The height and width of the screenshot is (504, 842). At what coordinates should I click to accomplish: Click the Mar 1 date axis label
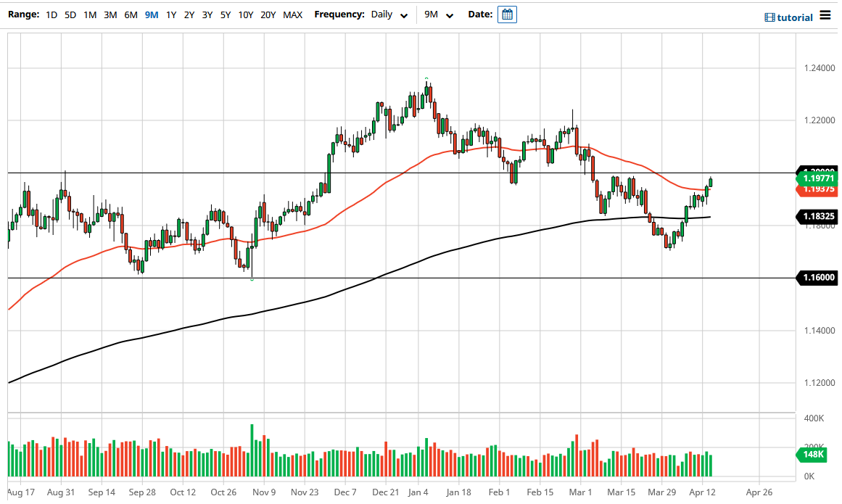click(580, 492)
